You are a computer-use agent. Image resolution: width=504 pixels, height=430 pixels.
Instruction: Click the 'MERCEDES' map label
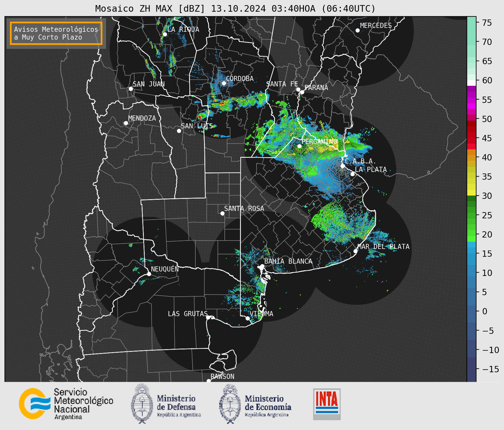[x=376, y=26]
